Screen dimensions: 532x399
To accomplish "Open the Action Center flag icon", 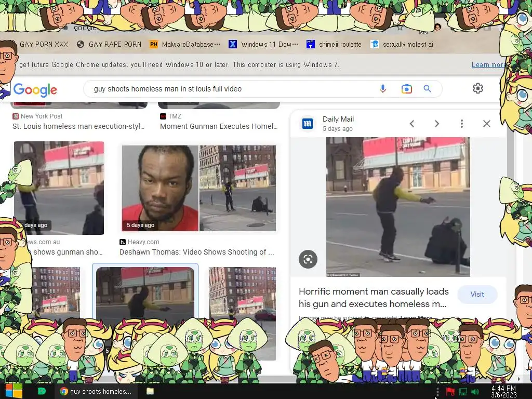I will click(450, 392).
